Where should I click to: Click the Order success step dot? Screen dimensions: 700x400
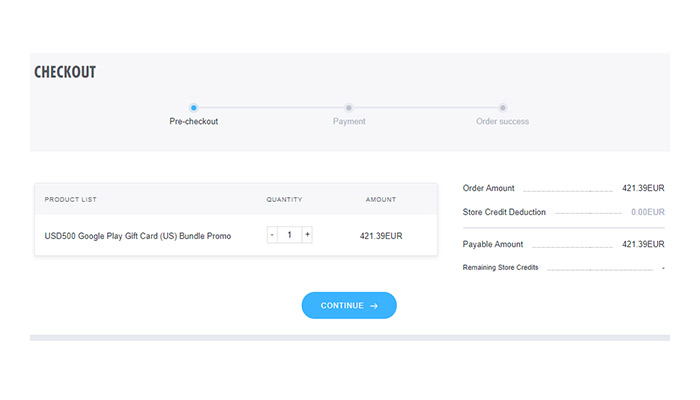pos(503,108)
